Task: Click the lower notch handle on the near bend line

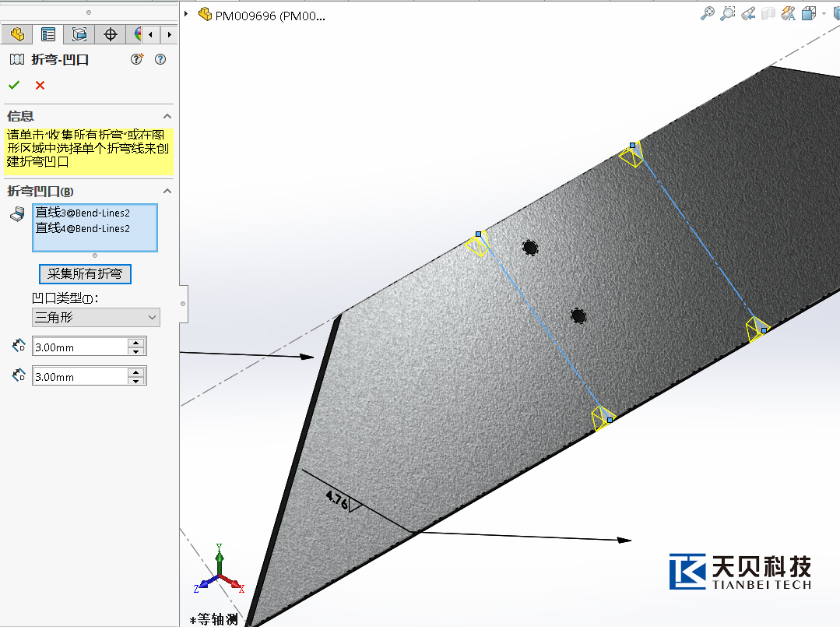Action: [x=610, y=420]
